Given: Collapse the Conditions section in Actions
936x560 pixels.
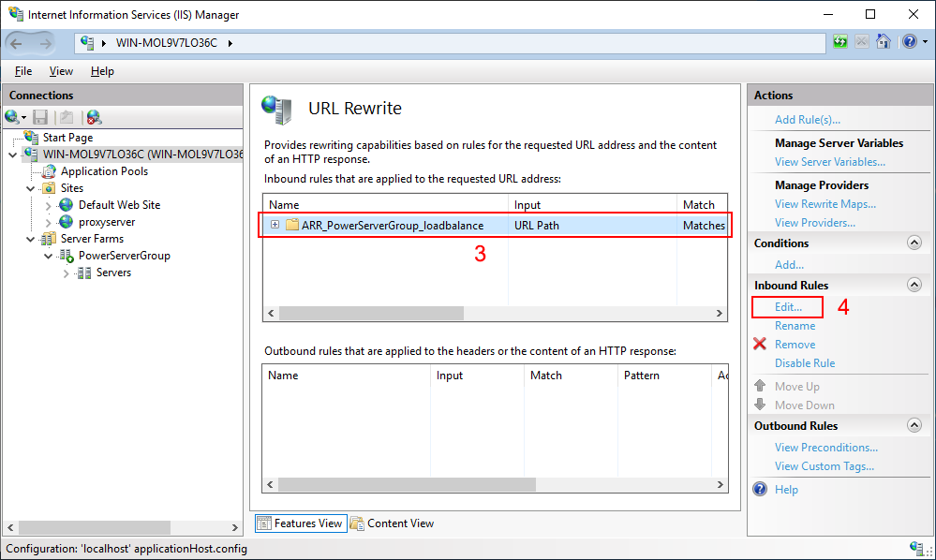Looking at the screenshot, I should click(914, 243).
